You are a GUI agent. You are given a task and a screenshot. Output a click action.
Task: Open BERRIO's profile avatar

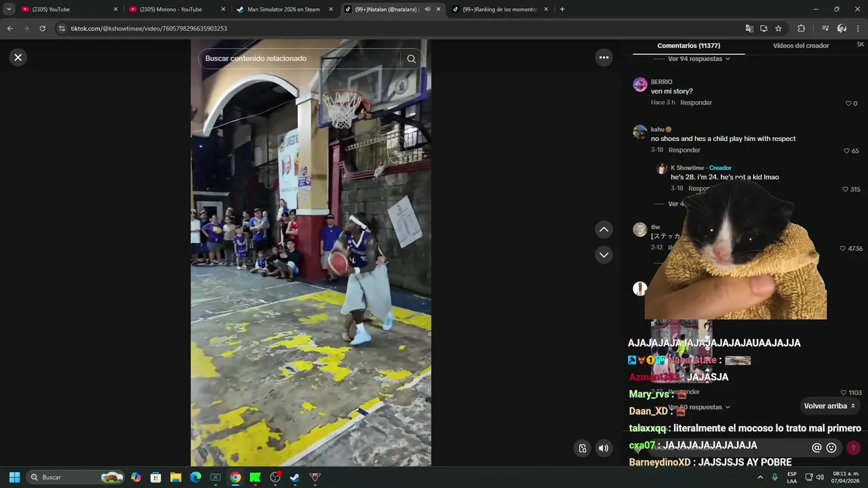pos(639,85)
